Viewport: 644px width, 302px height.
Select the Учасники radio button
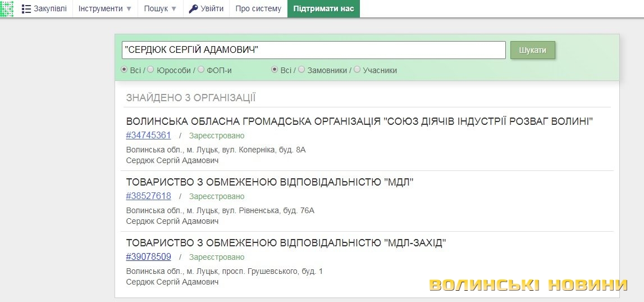pos(357,70)
